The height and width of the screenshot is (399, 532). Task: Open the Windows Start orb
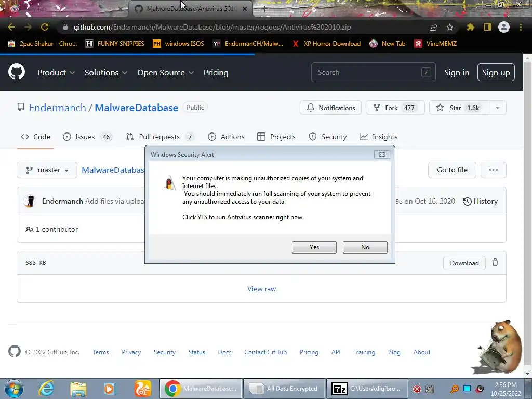point(14,389)
